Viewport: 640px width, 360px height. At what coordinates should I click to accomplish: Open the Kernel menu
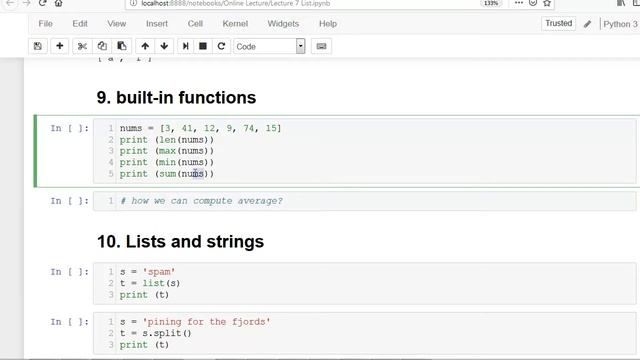pyautogui.click(x=235, y=24)
